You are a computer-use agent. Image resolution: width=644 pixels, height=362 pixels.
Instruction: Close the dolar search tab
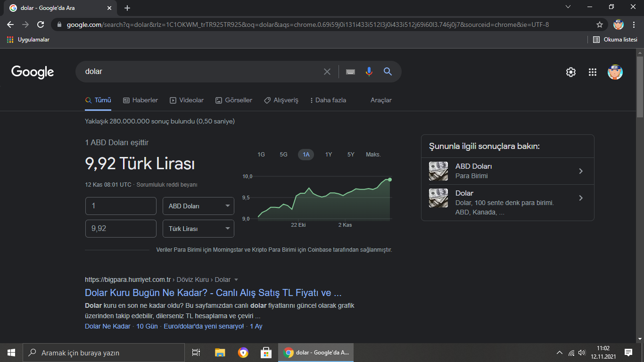109,8
